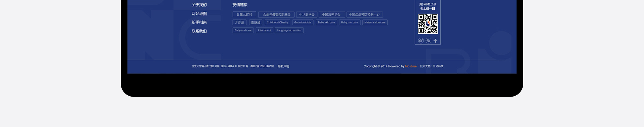The height and width of the screenshot is (127, 644).
Task: Select the Childhood Obesity tag
Action: point(277,22)
